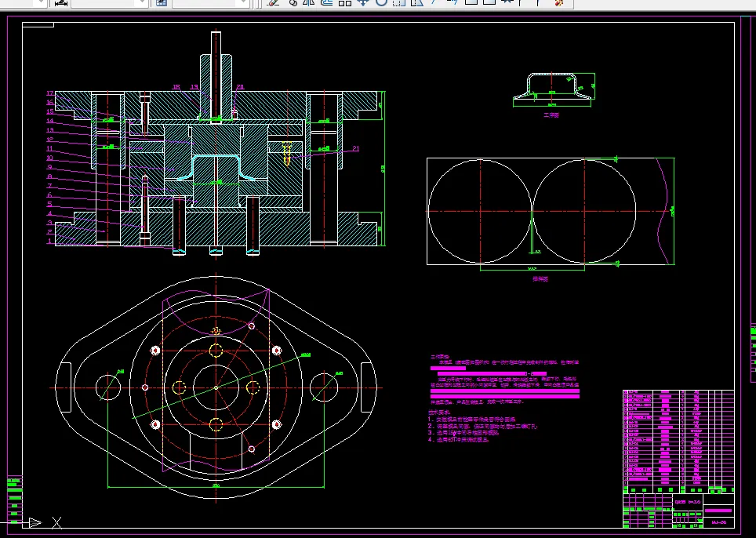The height and width of the screenshot is (538, 756).
Task: Select part callout number 5
Action: click(49, 205)
